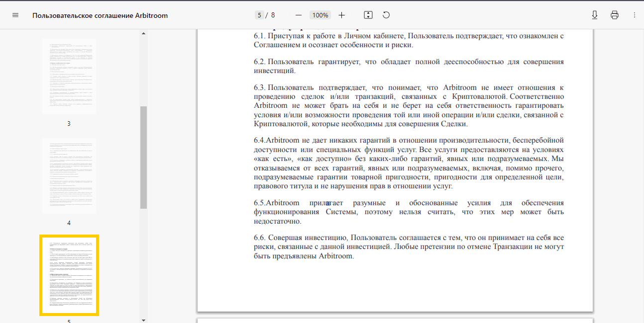The width and height of the screenshot is (644, 323).
Task: Download the PDF file
Action: coord(595,15)
